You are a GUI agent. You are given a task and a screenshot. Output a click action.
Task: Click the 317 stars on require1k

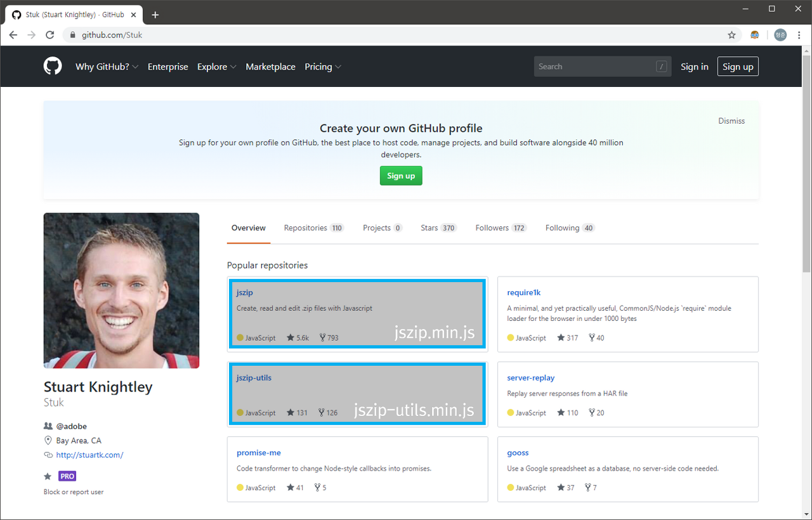[x=568, y=338]
